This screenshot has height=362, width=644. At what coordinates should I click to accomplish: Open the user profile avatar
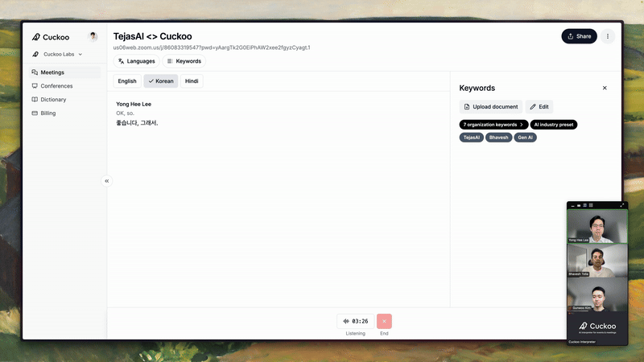point(93,36)
